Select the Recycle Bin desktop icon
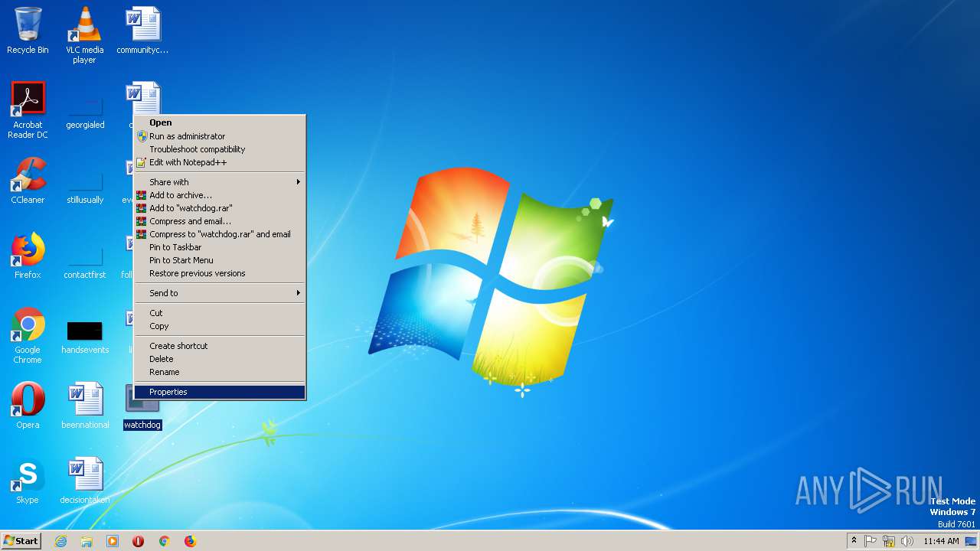The image size is (980, 551). point(28,31)
